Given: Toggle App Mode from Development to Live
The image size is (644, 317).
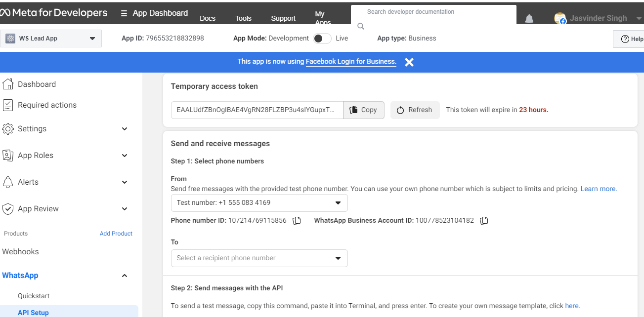Looking at the screenshot, I should pyautogui.click(x=322, y=39).
